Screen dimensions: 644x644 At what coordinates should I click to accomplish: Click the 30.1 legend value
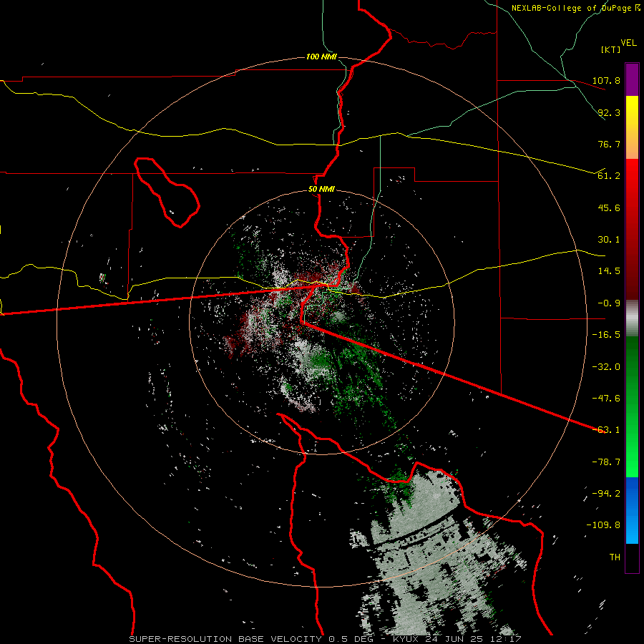(609, 240)
